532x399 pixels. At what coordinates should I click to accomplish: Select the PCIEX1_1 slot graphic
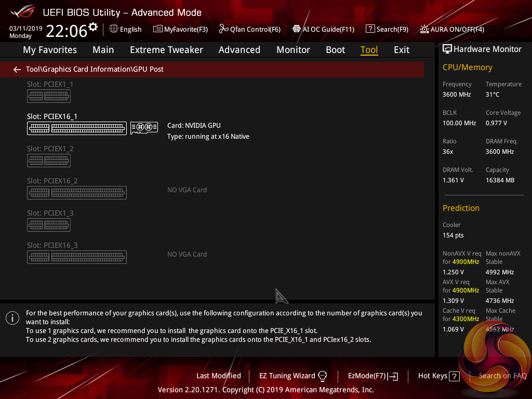(x=49, y=96)
